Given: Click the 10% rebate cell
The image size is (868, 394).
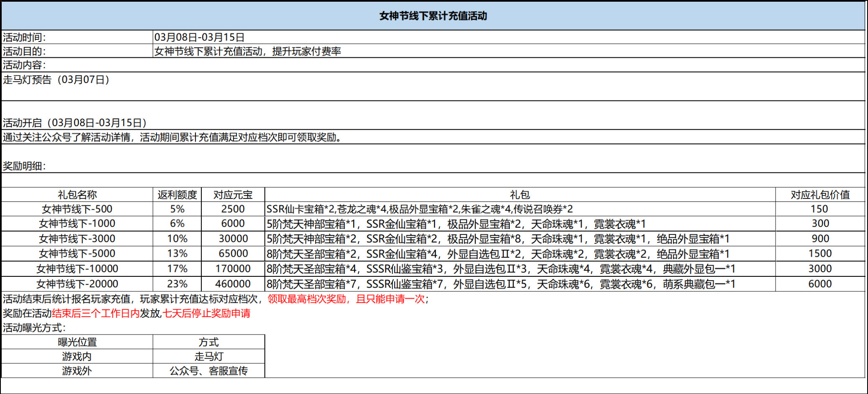Looking at the screenshot, I should [x=177, y=239].
